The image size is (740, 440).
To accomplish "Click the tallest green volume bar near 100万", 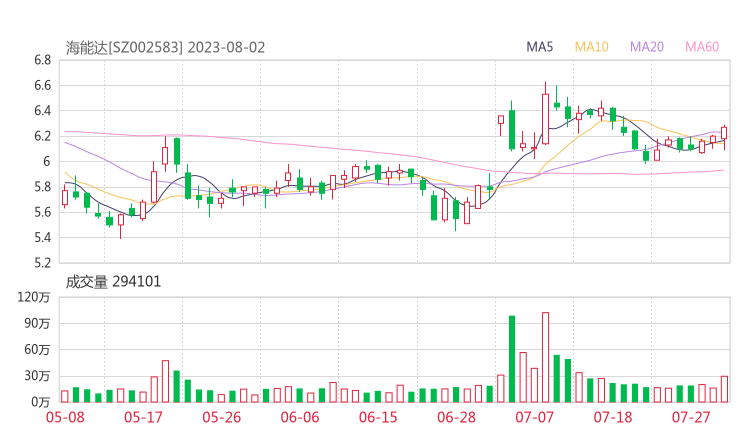I will (x=512, y=359).
